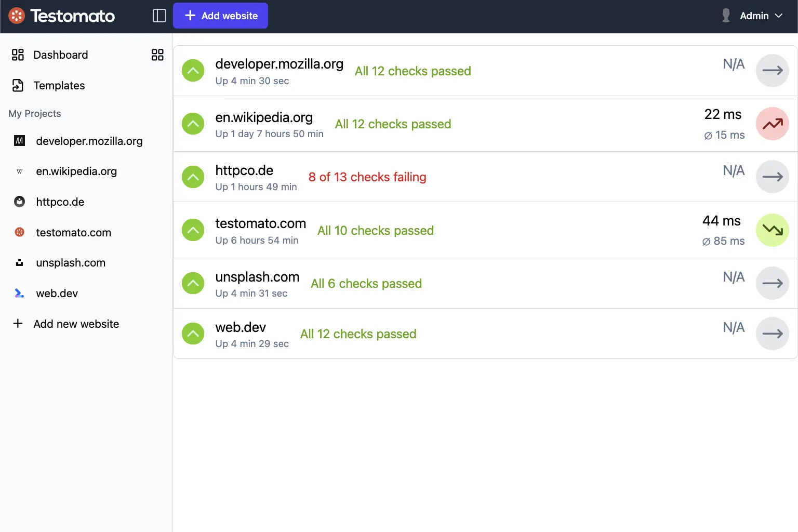Click the httpco.de favicon in sidebar
Screen dimensions: 798x532
[x=20, y=202]
